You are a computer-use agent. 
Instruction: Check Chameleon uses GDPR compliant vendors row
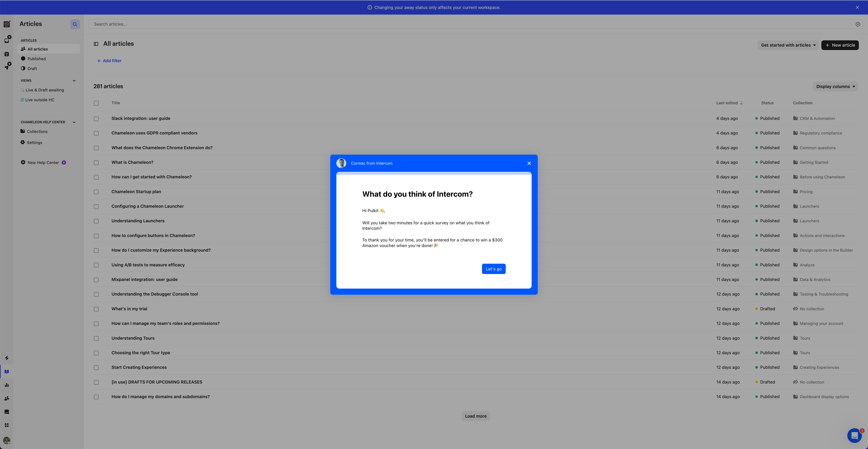96,133
